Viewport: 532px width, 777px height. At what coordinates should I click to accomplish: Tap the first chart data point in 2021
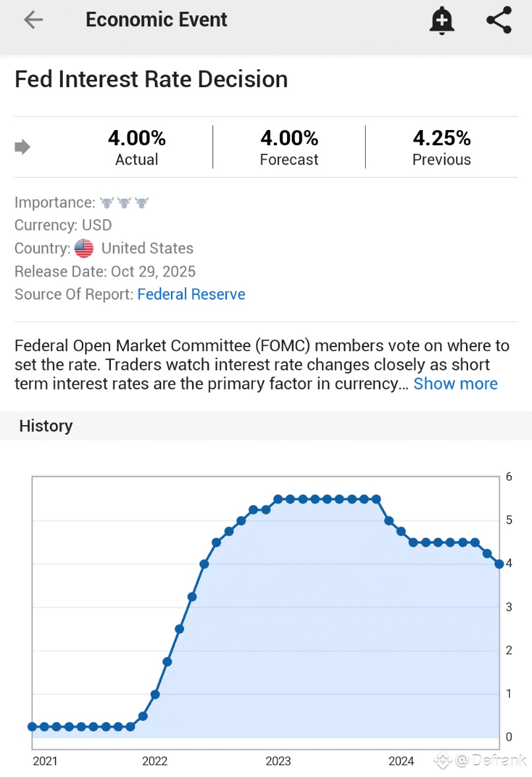point(32,726)
